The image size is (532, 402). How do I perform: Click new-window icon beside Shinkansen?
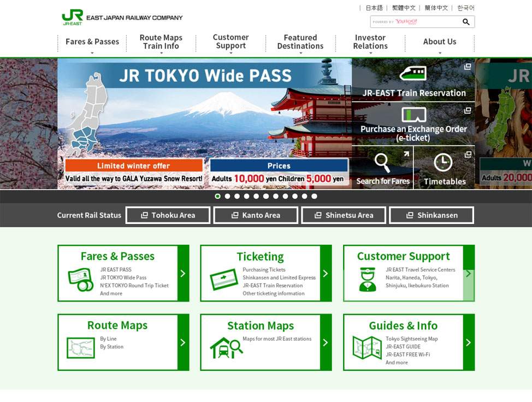tap(410, 215)
